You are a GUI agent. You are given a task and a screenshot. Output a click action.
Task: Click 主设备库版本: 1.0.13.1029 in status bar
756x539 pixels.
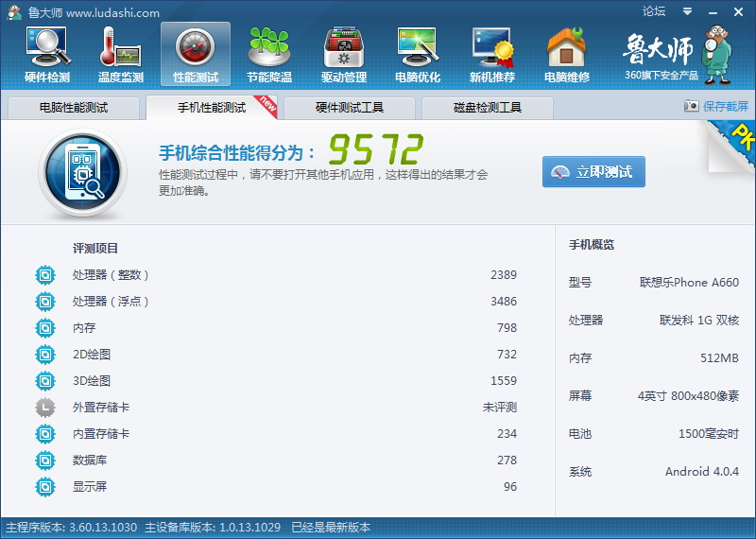[x=213, y=528]
